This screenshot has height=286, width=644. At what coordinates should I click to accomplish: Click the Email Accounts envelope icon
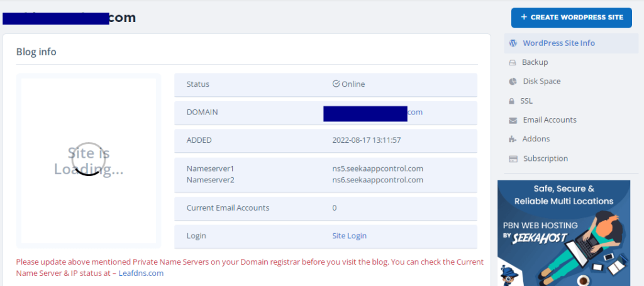[x=513, y=120]
